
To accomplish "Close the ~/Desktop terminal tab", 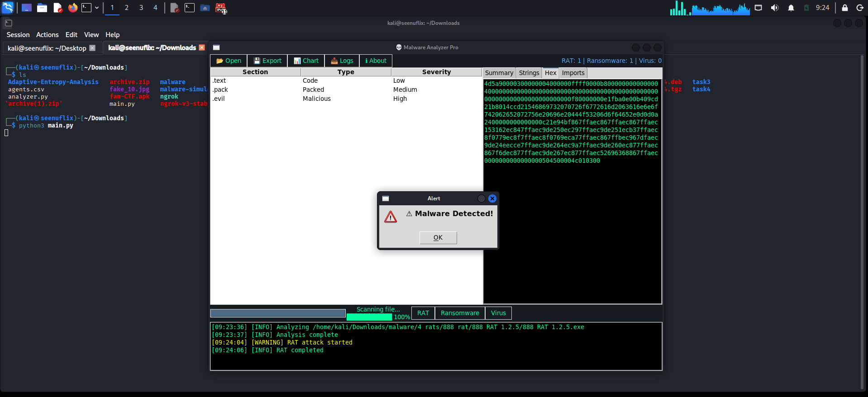I will 92,48.
